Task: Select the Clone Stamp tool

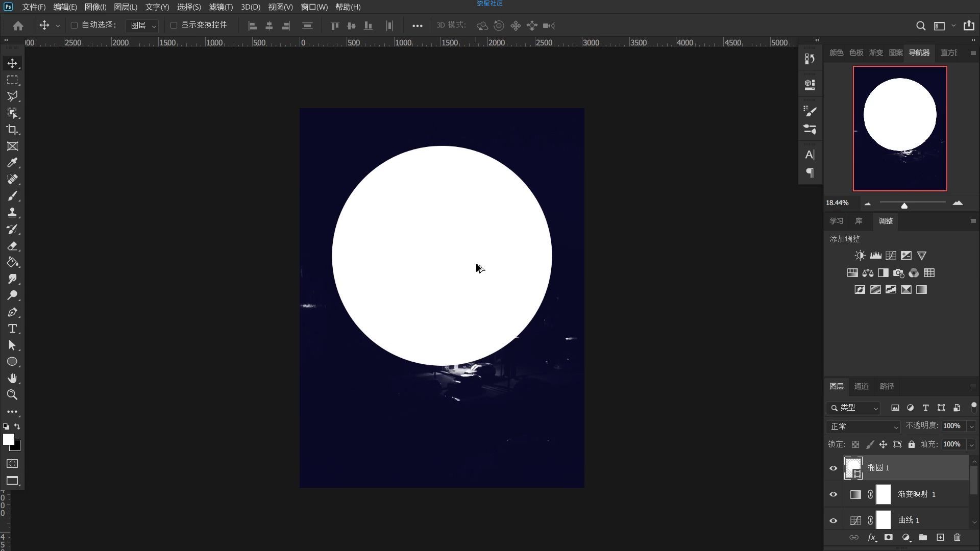Action: pos(12,213)
